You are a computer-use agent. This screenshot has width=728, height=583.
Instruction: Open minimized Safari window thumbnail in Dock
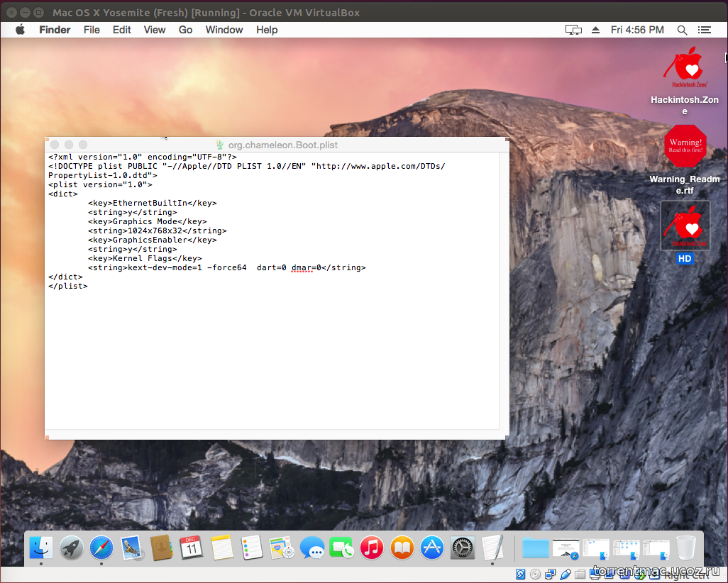566,548
